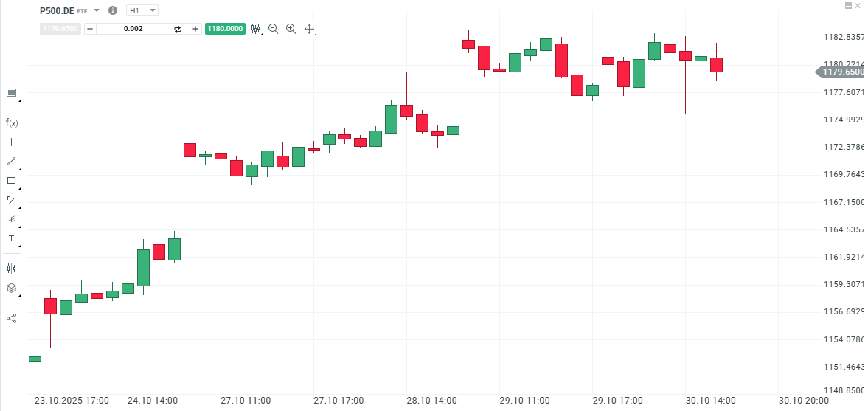The width and height of the screenshot is (868, 411).
Task: Increase volume with the plus stepper
Action: pyautogui.click(x=195, y=29)
